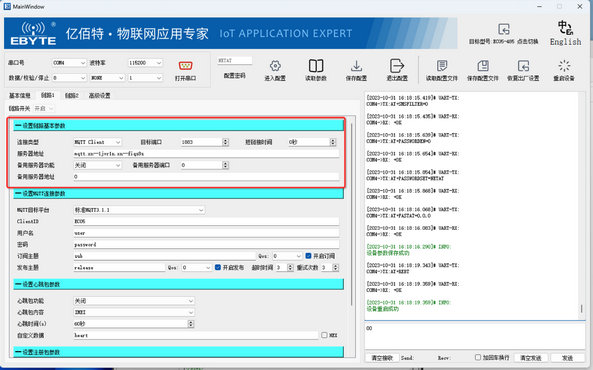Click the send text area containing 00
Image resolution: width=593 pixels, height=370 pixels.
(x=475, y=336)
